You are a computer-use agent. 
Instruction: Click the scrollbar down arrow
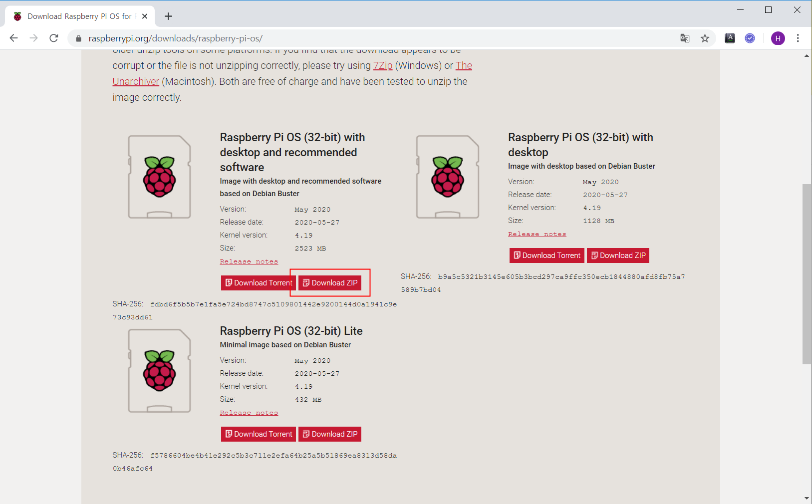(x=807, y=498)
